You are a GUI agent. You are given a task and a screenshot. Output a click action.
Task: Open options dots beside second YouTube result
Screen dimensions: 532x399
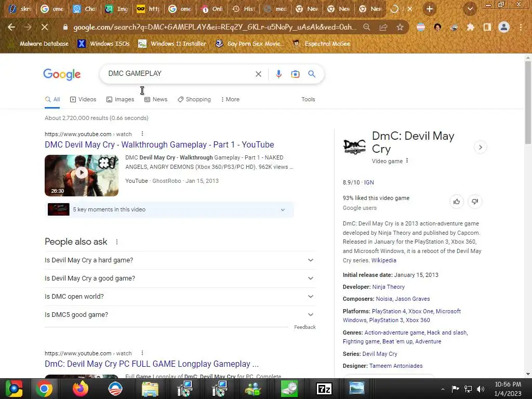point(142,353)
